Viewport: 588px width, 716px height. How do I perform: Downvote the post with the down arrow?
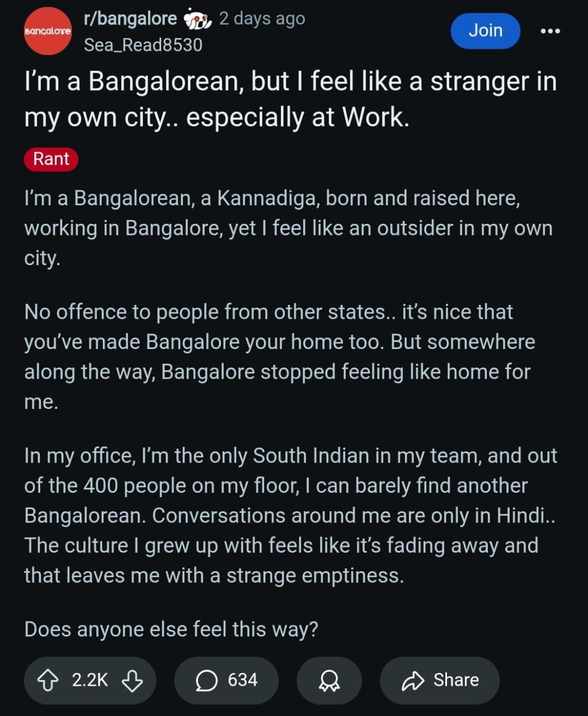pos(131,680)
